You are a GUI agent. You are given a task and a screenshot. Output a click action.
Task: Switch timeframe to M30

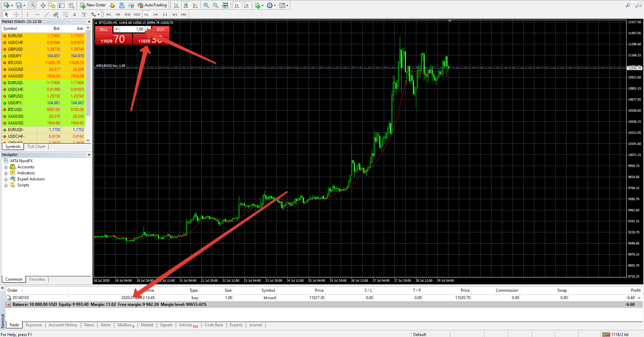coord(137,14)
